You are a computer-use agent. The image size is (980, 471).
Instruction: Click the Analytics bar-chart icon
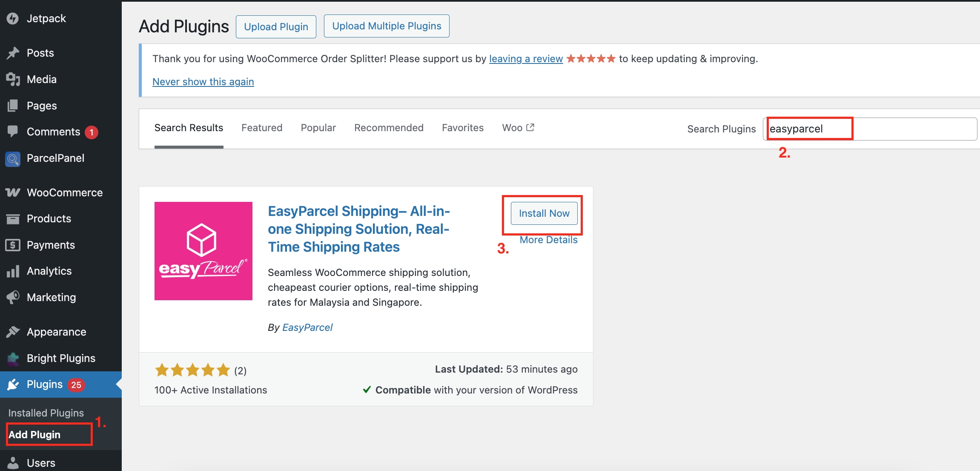click(x=12, y=271)
